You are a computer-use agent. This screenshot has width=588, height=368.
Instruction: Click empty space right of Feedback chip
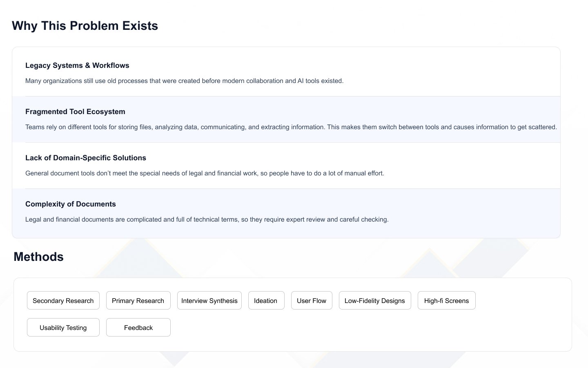click(327, 328)
